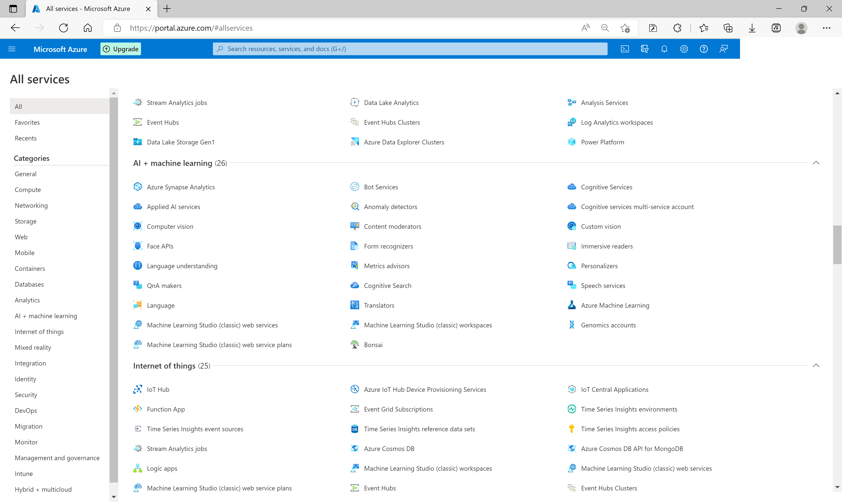The height and width of the screenshot is (504, 842).
Task: Open the browser downloads icon
Action: click(x=752, y=28)
